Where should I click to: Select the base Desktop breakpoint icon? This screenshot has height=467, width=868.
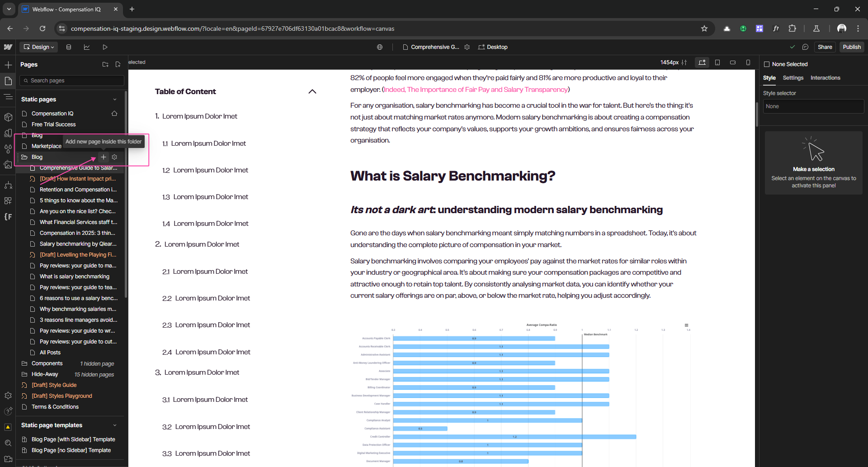(x=702, y=62)
